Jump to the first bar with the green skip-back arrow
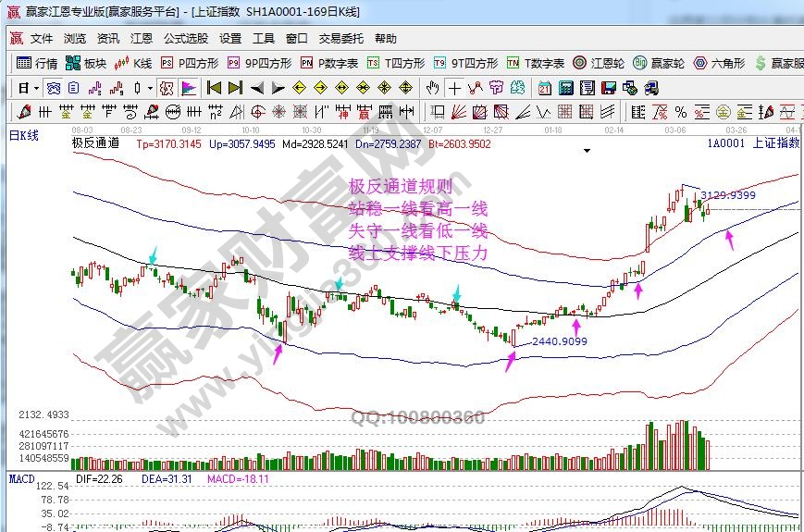804x532 pixels. point(214,88)
